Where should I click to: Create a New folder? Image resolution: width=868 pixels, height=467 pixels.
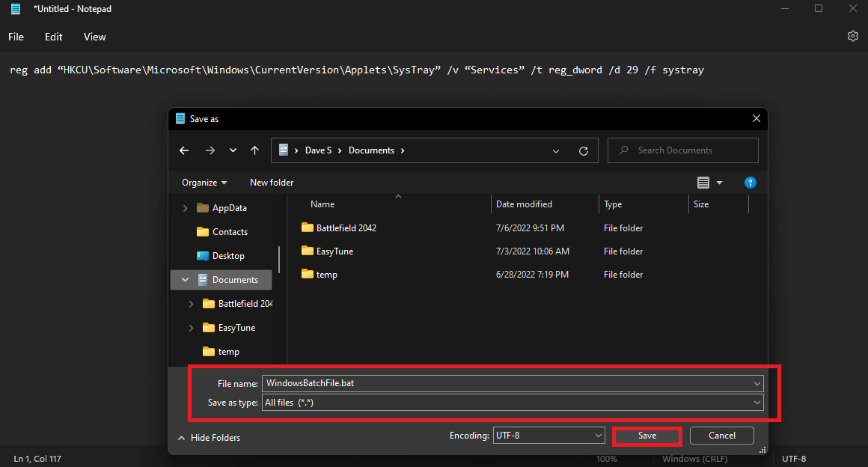point(272,182)
